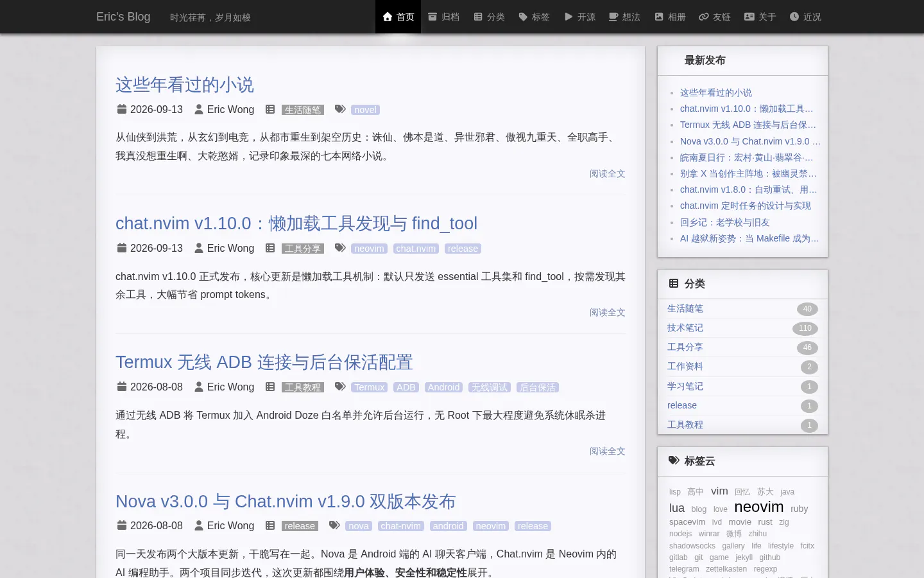Click the archive box icon beside 归档
The width and height of the screenshot is (924, 578).
(x=432, y=17)
